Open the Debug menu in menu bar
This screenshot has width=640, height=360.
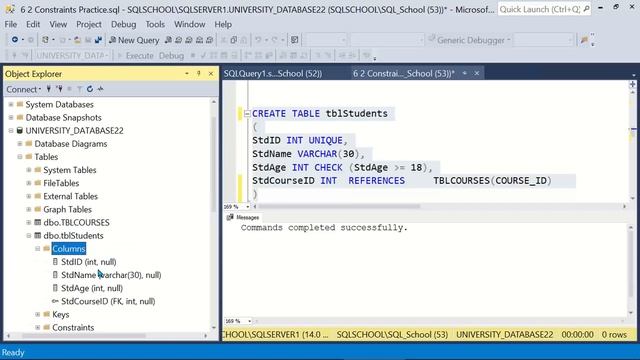124,24
